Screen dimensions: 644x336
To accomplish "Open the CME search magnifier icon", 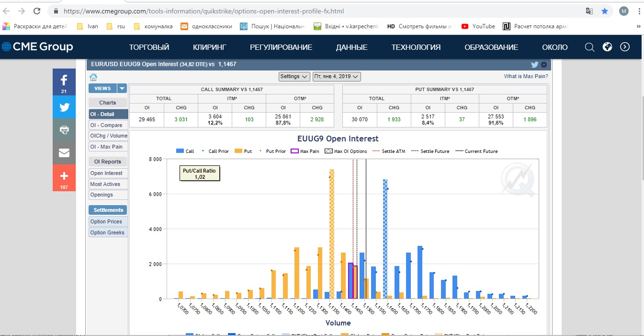I will (590, 47).
